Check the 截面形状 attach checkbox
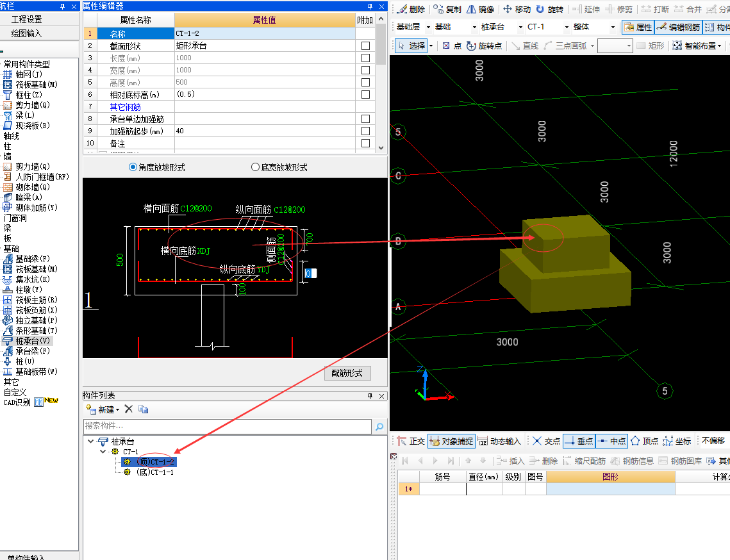Image resolution: width=730 pixels, height=560 pixels. coord(365,45)
